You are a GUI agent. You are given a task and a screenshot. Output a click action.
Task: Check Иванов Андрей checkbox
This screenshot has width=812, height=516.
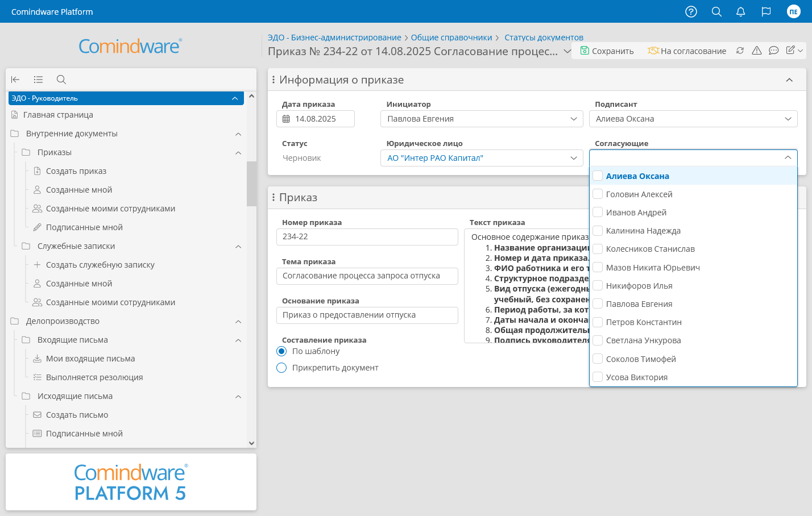click(598, 212)
